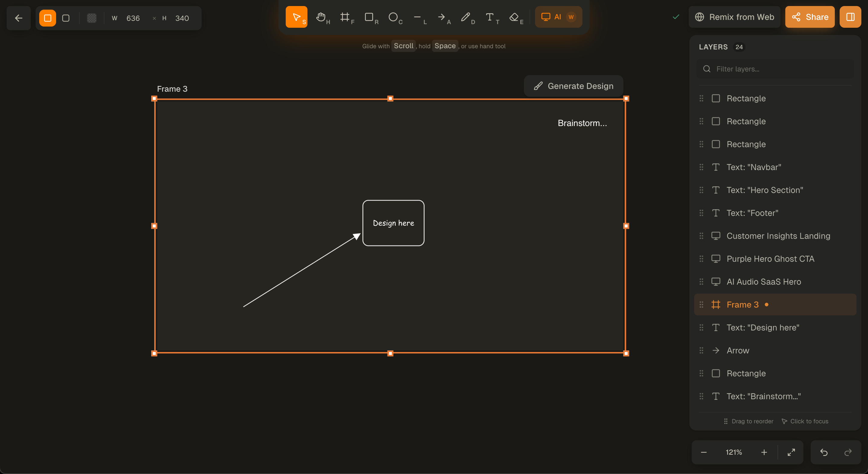Click the Generate Design button
The height and width of the screenshot is (474, 868).
(573, 86)
